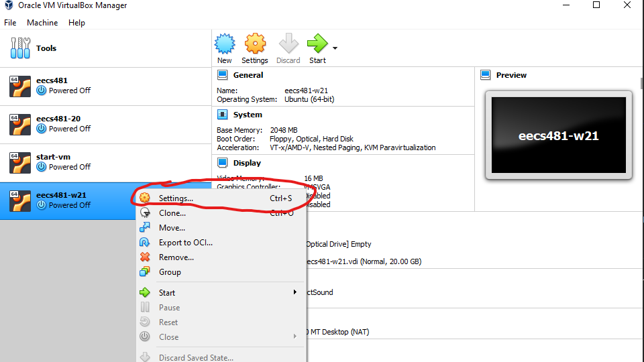The height and width of the screenshot is (362, 644).
Task: Click the Reset icon in context menu
Action: pos(145,322)
